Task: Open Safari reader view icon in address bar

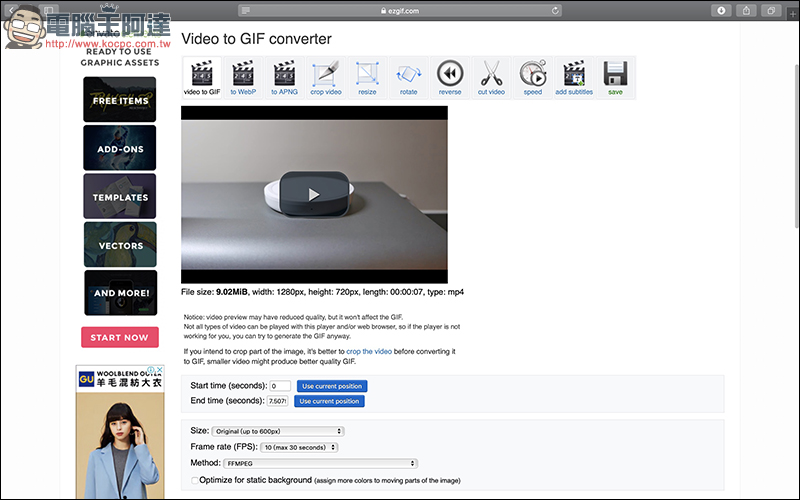Action: tap(245, 11)
